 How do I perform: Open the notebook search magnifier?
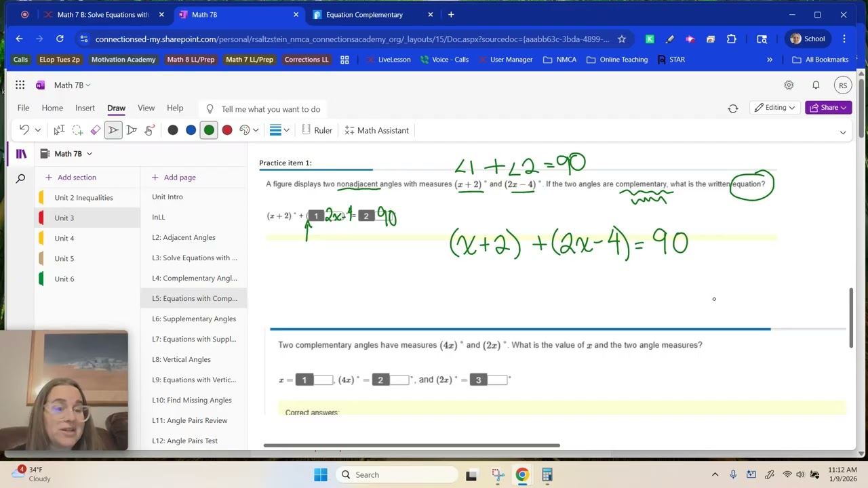click(20, 179)
